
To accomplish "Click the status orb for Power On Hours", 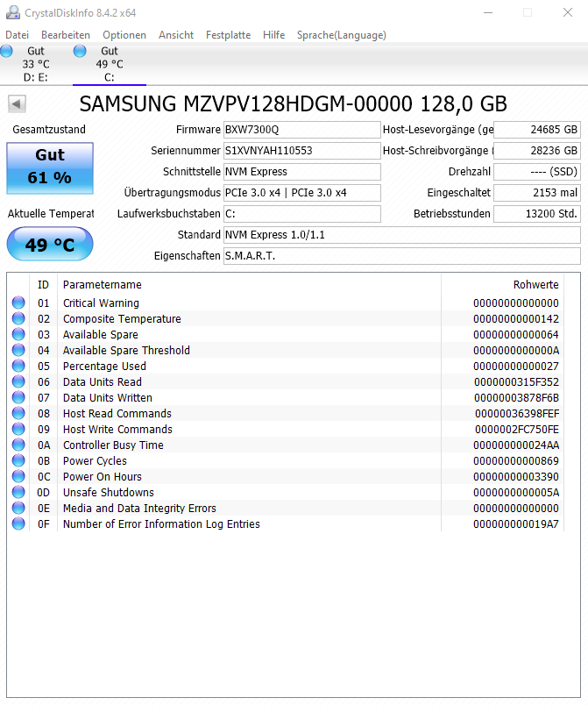I will tap(18, 476).
